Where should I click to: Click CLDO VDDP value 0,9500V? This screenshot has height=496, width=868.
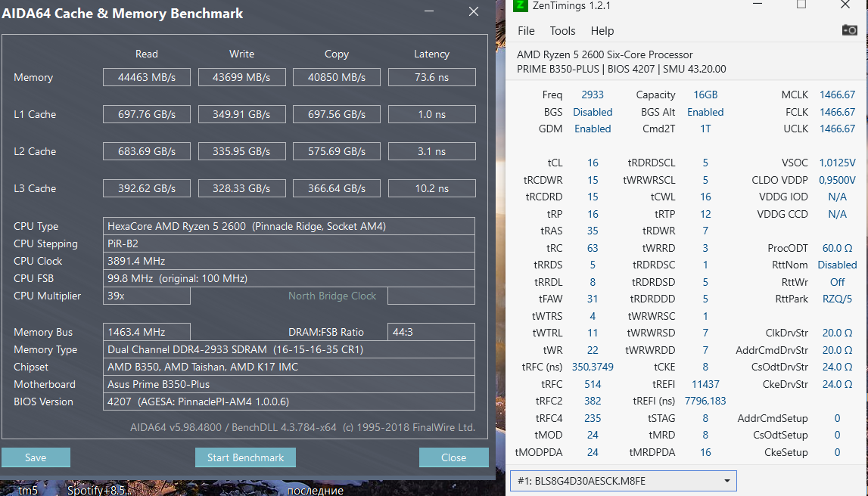[x=837, y=180]
